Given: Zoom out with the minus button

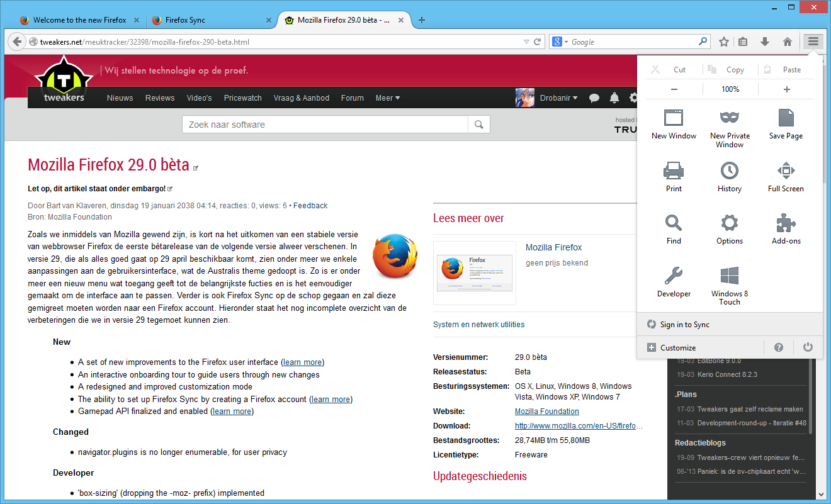Looking at the screenshot, I should pos(674,89).
